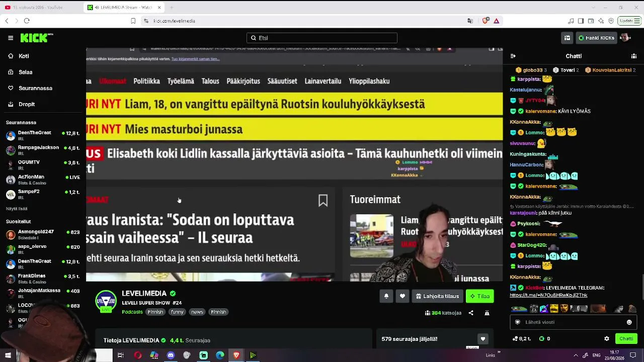Open DeenTheGreat channel in Seurannassa list
This screenshot has width=644, height=362.
tap(43, 135)
